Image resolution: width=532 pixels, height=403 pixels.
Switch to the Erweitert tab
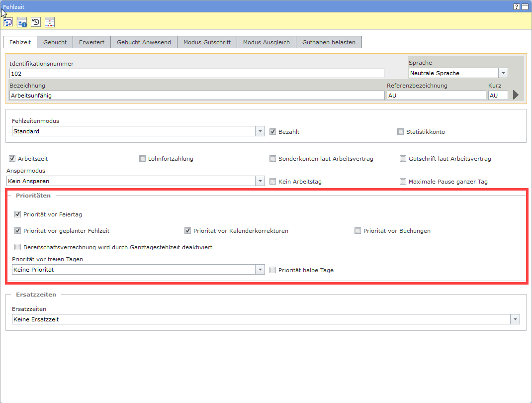pos(91,42)
